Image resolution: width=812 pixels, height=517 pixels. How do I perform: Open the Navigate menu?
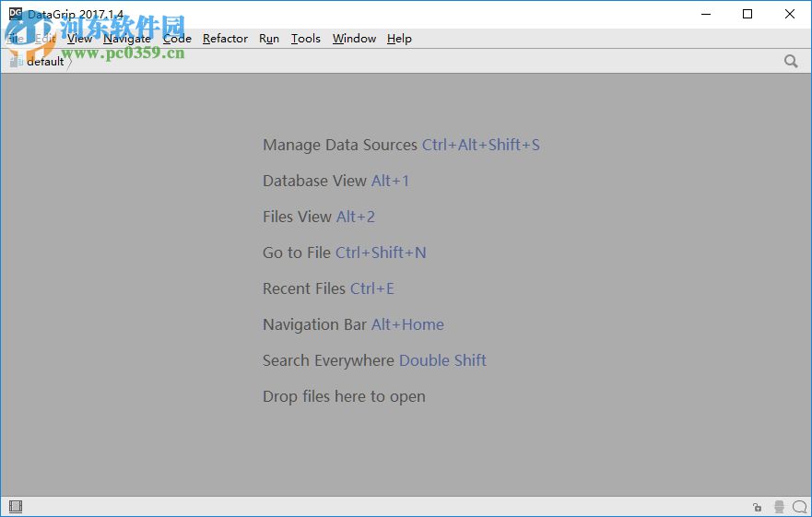[127, 39]
